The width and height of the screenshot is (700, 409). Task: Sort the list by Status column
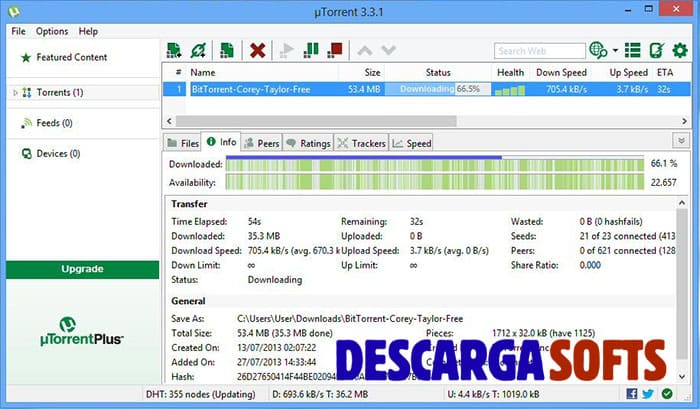[x=438, y=72]
